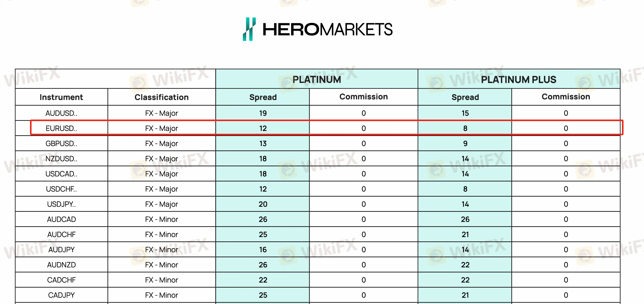Click the GBPUSD.. instrument name
This screenshot has width=644, height=304.
[62, 143]
